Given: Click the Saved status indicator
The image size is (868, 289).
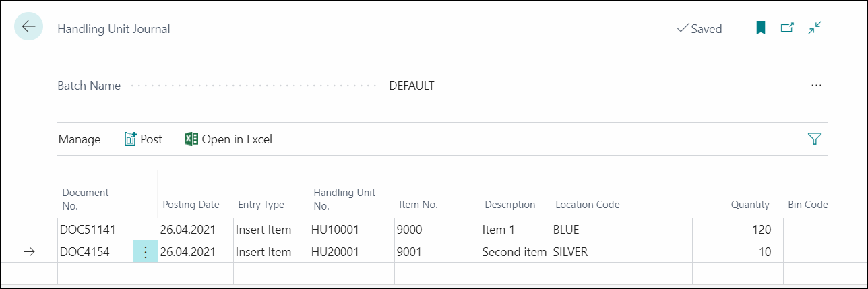Looking at the screenshot, I should [x=699, y=29].
